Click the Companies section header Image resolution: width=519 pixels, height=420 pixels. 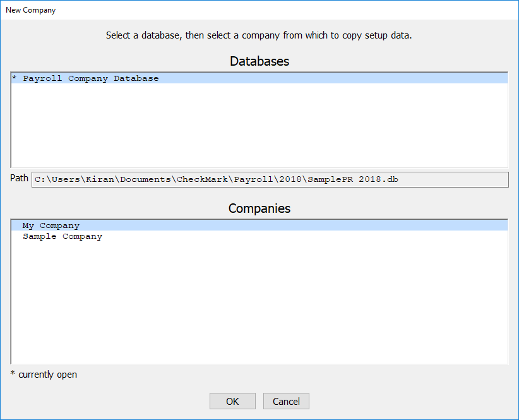click(x=259, y=208)
